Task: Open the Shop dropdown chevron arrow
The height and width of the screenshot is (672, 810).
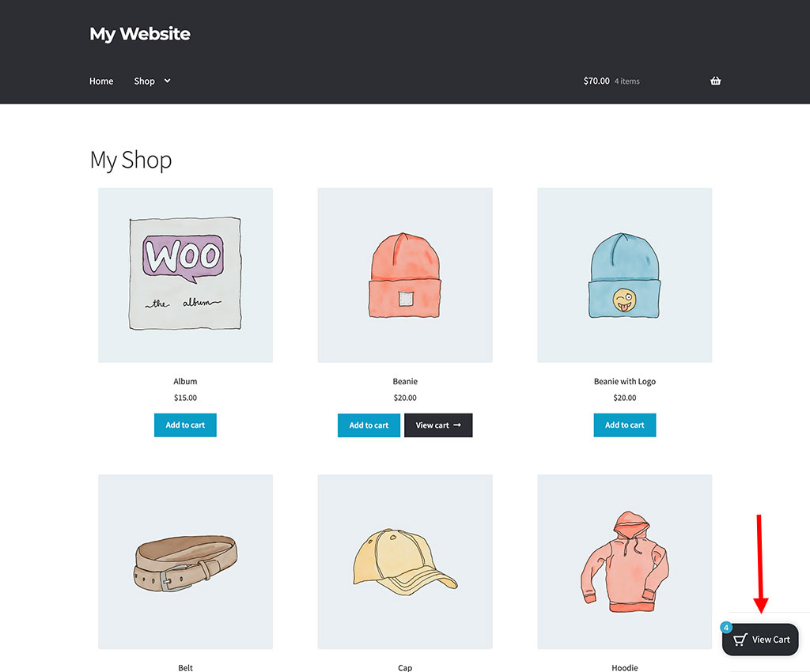Action: [166, 81]
